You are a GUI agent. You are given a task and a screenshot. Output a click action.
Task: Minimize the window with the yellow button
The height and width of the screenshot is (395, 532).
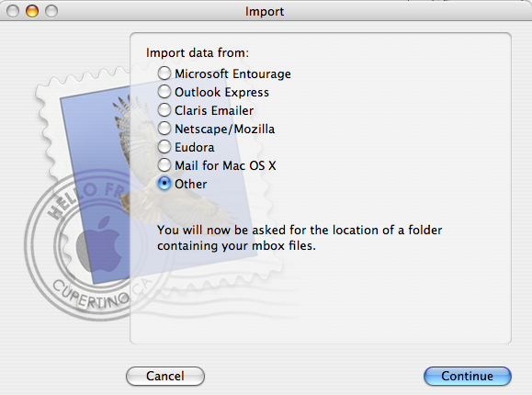click(x=32, y=11)
